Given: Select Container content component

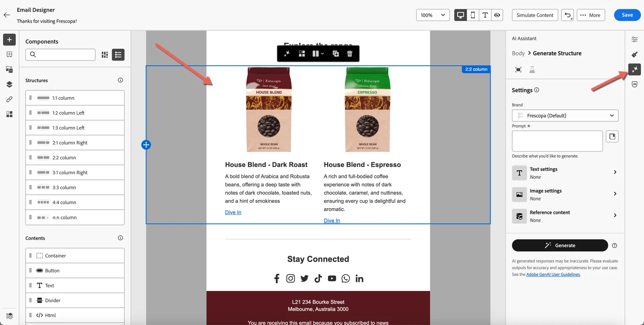Looking at the screenshot, I should 75,256.
